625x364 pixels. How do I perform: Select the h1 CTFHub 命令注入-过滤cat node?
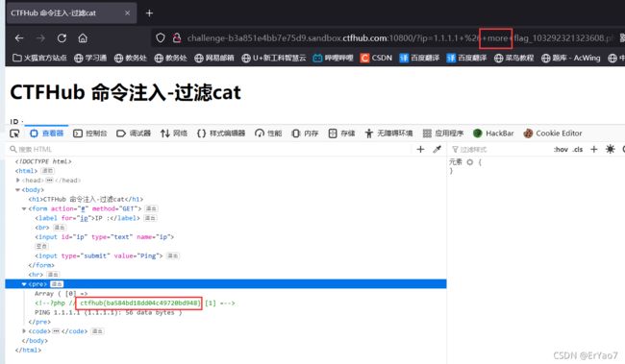(86, 199)
